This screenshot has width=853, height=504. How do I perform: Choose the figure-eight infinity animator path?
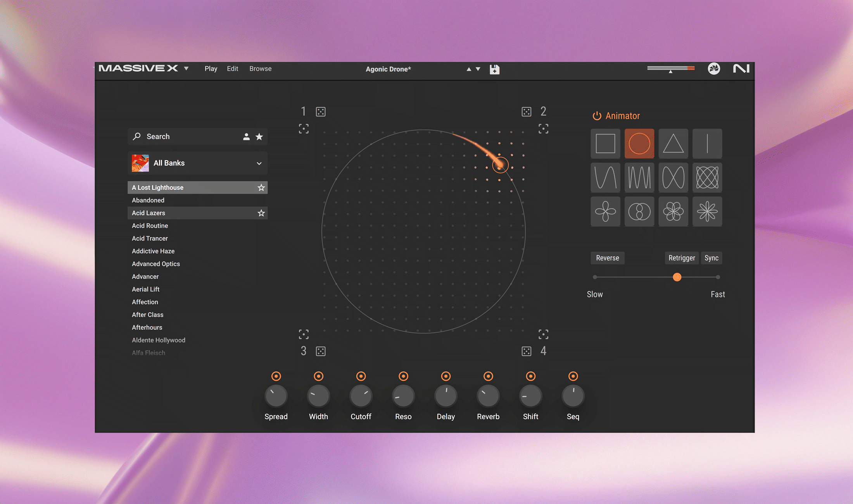673,178
